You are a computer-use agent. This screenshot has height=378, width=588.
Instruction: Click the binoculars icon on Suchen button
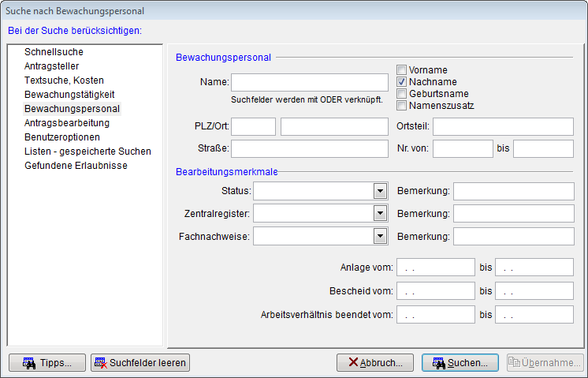tap(438, 363)
